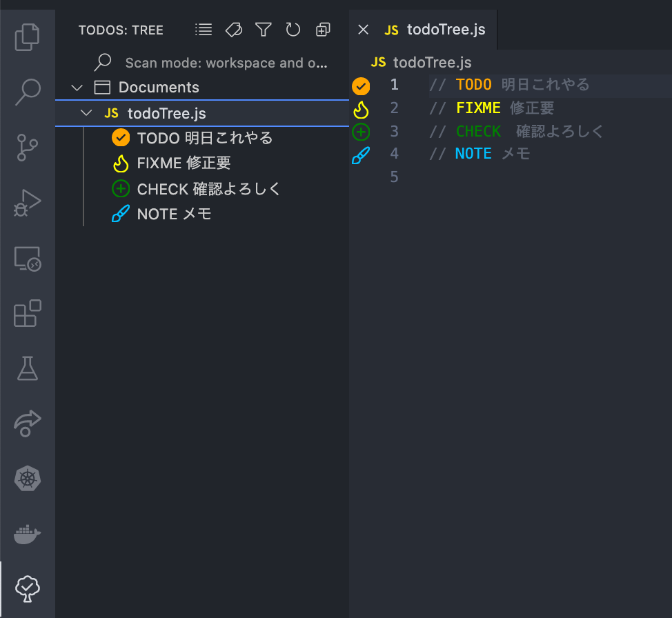Image resolution: width=672 pixels, height=618 pixels.
Task: Open Remote Explorer view
Action: tap(28, 259)
